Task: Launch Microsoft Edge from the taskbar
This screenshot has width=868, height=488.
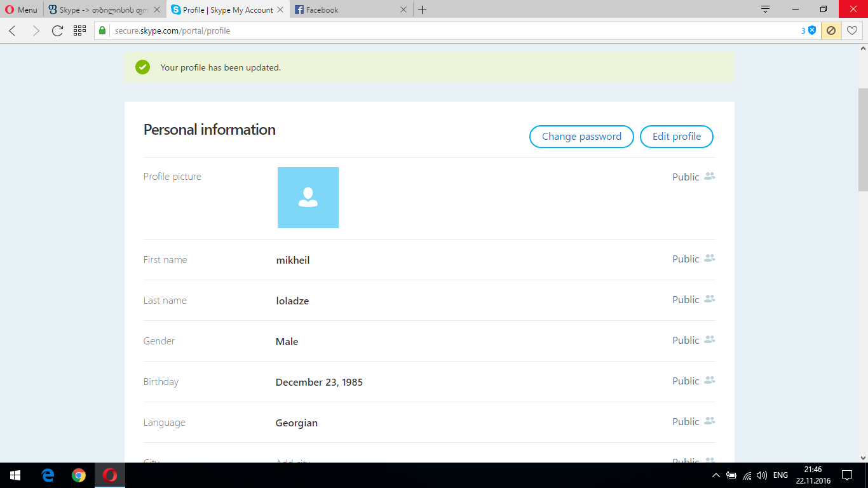Action: [48, 475]
